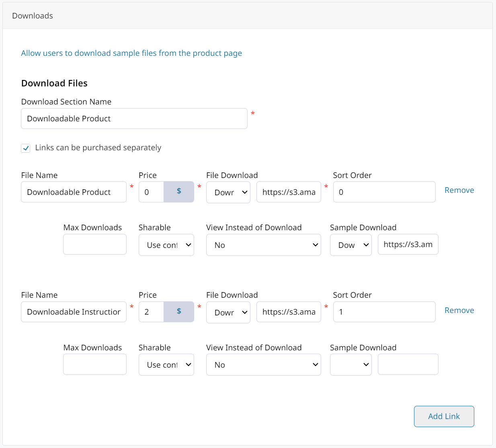The height and width of the screenshot is (448, 496).
Task: Open first View Instead of Download dropdown
Action: point(263,245)
